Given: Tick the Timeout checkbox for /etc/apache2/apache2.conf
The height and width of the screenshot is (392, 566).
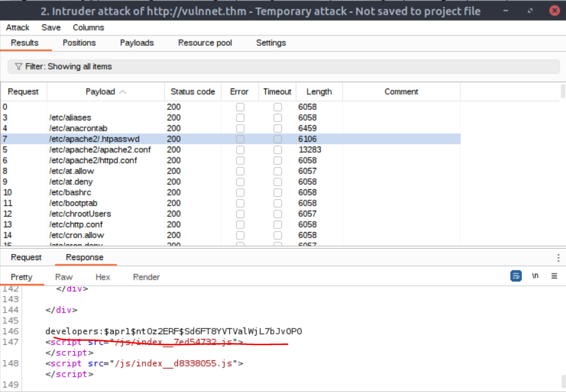Looking at the screenshot, I should [277, 150].
